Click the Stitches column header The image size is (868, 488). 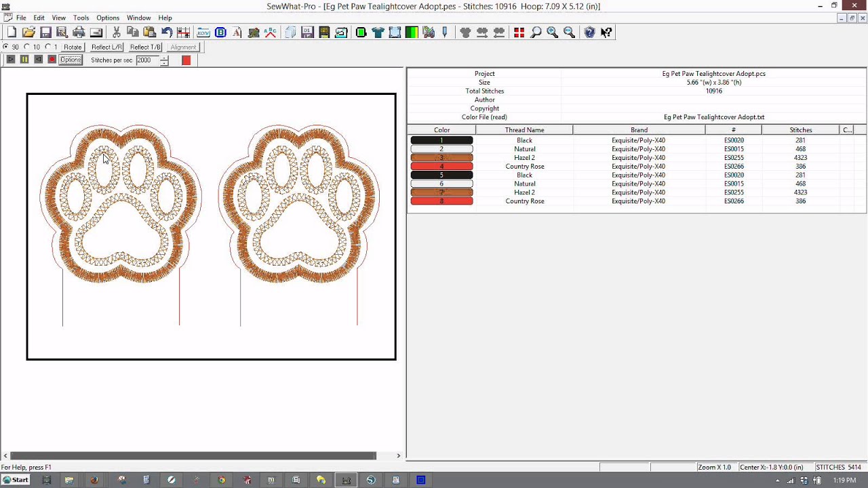(800, 129)
